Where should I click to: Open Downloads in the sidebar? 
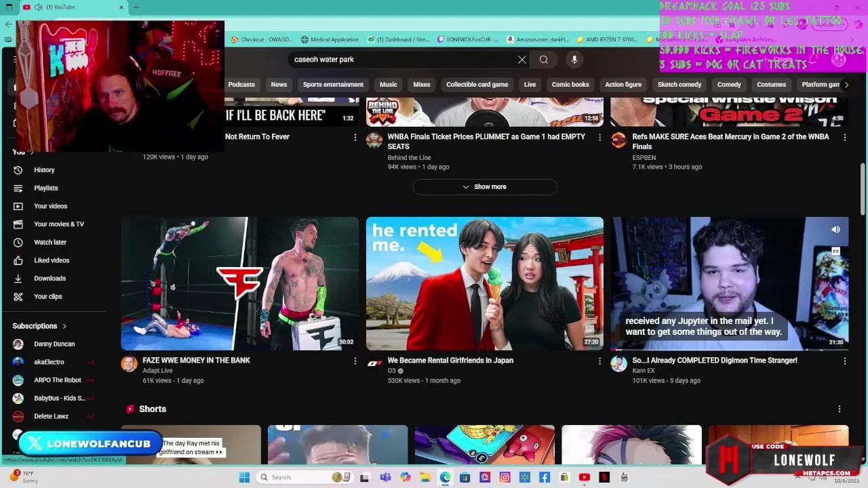[50, 279]
